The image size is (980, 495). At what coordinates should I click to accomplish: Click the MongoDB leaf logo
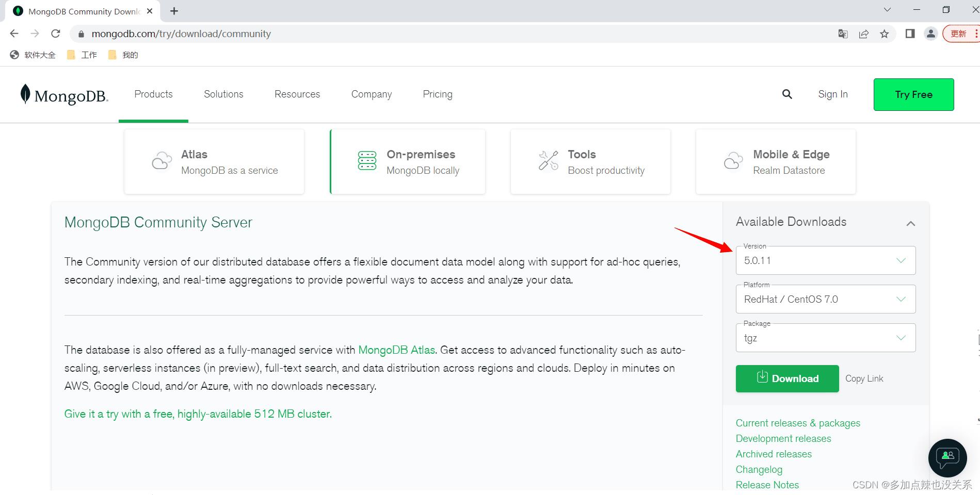coord(25,94)
